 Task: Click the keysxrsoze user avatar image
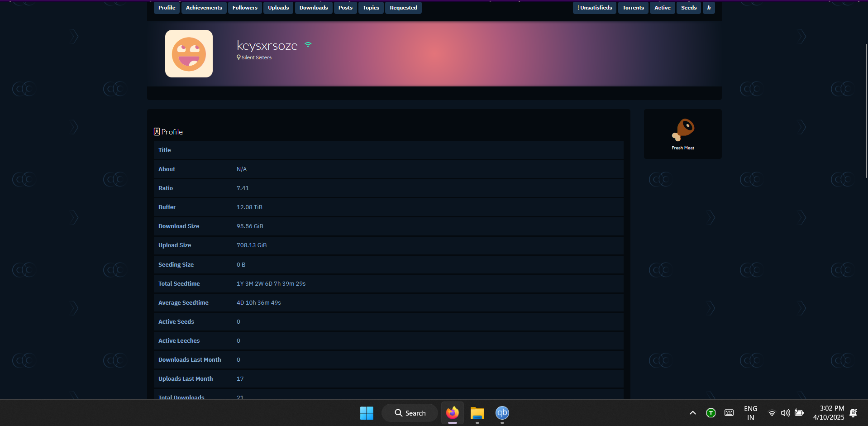(x=189, y=54)
